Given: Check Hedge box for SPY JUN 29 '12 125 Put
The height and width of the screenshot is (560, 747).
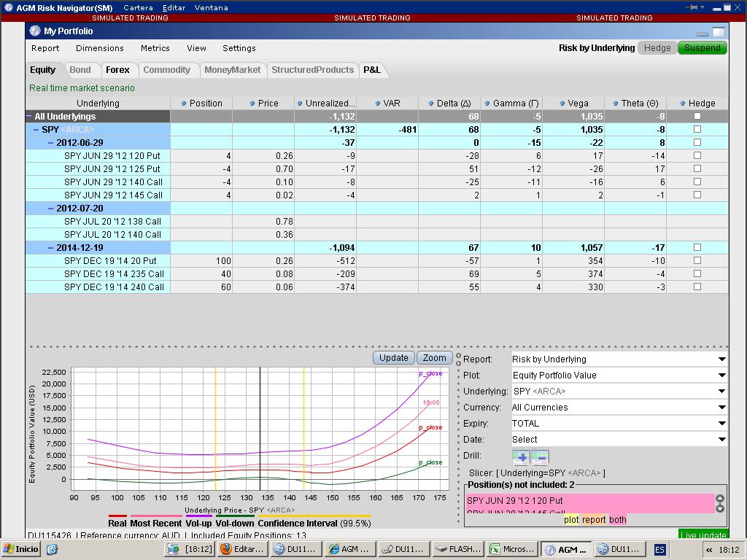Looking at the screenshot, I should click(x=697, y=168).
